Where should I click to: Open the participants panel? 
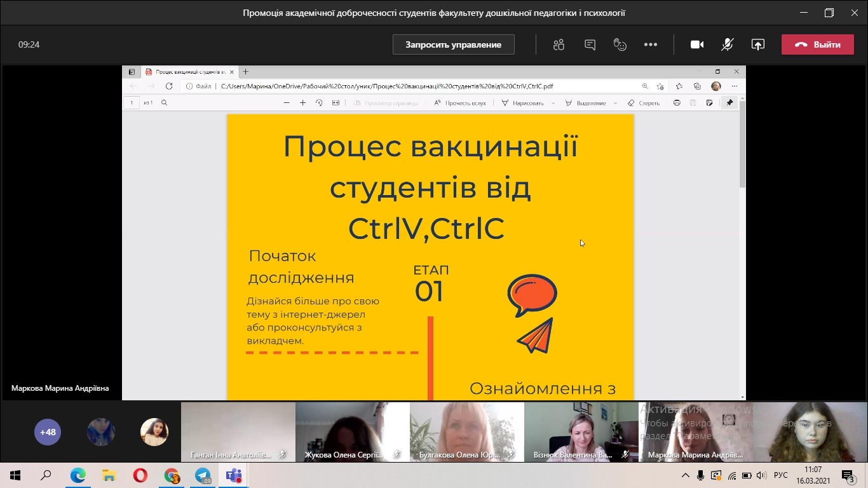pos(559,44)
